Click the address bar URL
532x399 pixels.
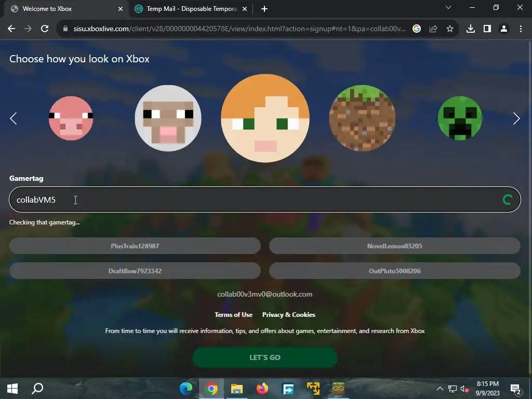click(239, 29)
